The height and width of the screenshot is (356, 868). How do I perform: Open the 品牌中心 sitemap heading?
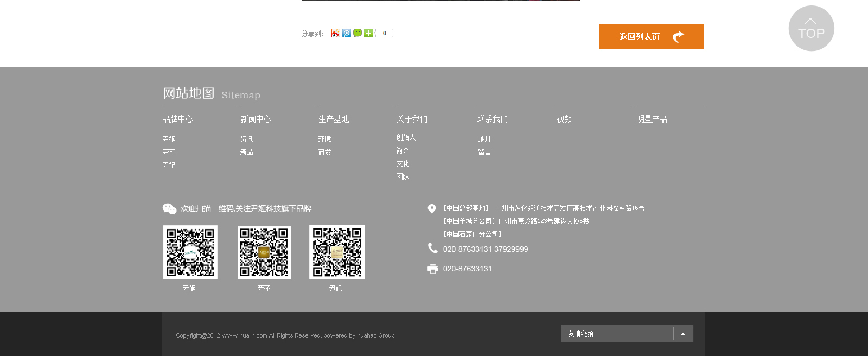tap(177, 119)
